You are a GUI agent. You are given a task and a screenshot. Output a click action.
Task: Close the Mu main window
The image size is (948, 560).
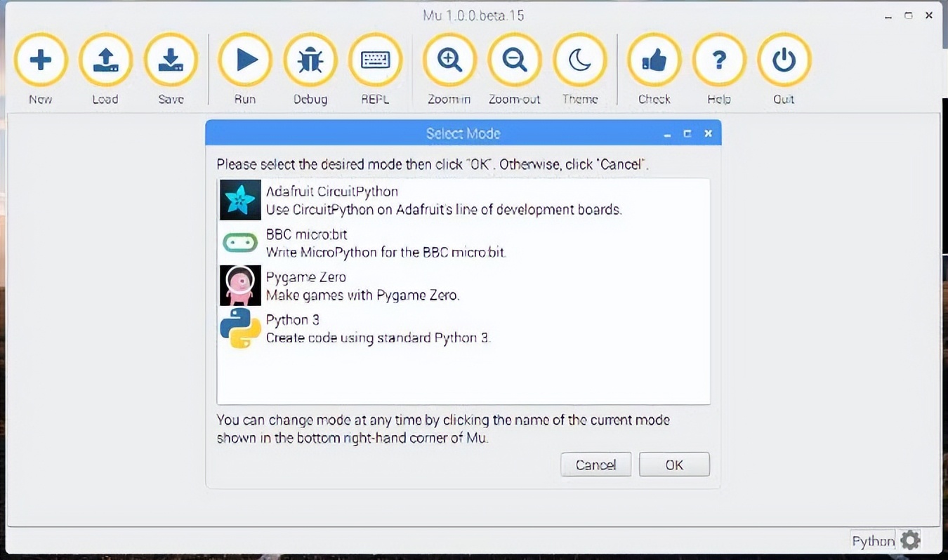point(928,15)
